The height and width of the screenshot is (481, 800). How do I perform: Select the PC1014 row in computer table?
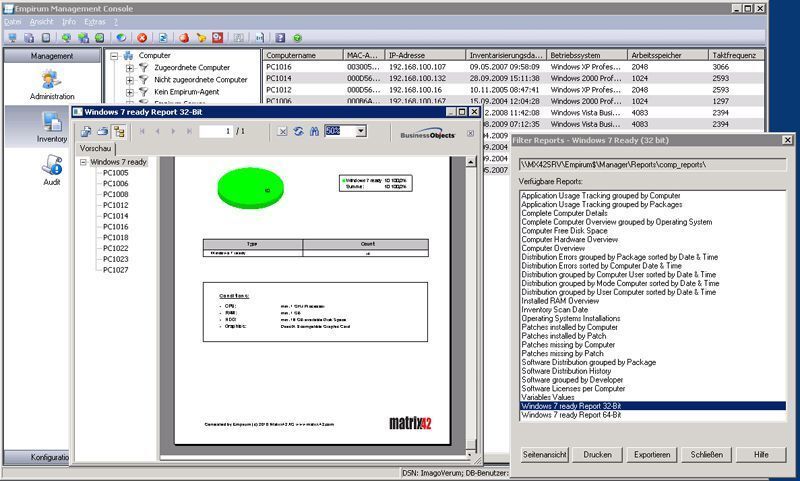514,78
